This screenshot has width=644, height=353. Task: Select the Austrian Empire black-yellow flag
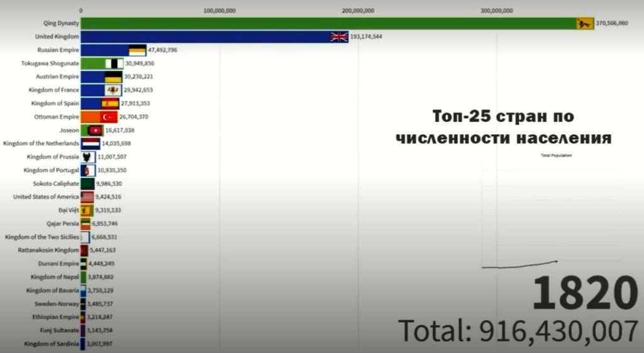click(113, 77)
